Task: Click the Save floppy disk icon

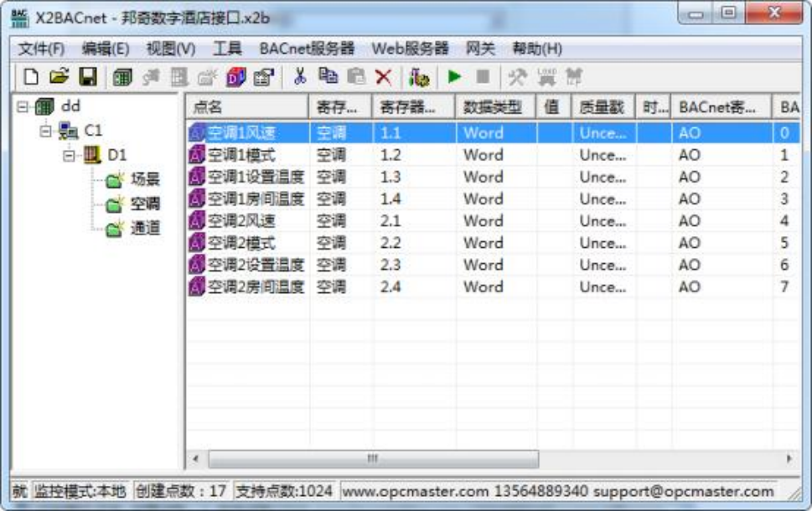Action: point(87,77)
